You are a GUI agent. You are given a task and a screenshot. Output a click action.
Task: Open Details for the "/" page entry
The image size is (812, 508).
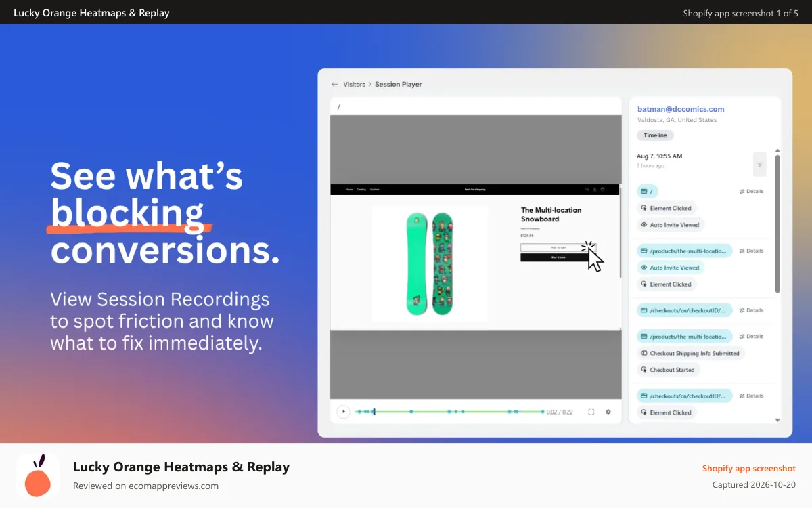coord(751,192)
